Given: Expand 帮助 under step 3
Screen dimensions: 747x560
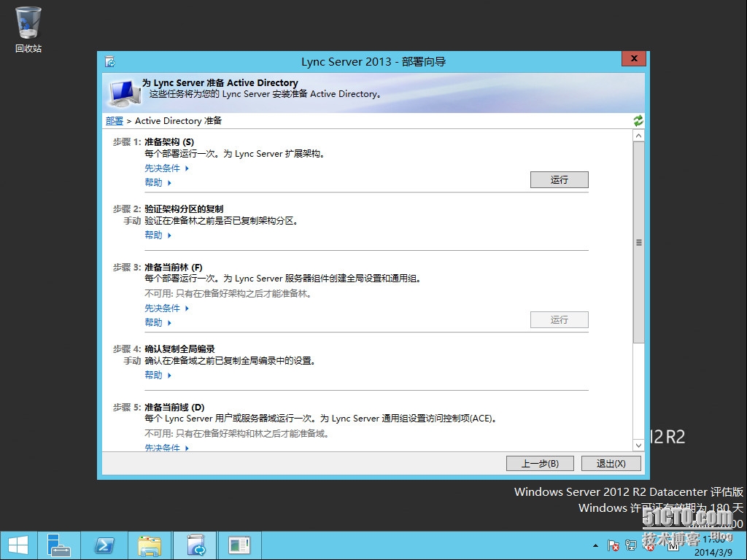Looking at the screenshot, I should click(158, 322).
